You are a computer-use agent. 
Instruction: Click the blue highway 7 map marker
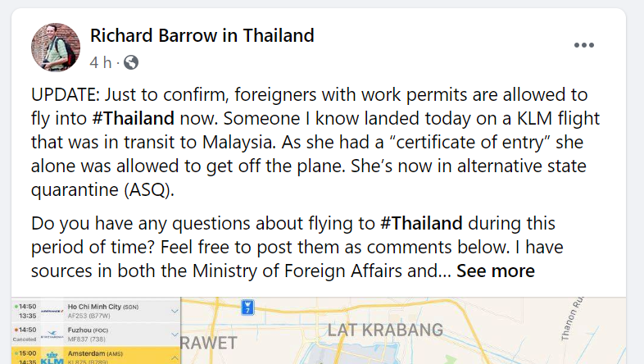[247, 307]
